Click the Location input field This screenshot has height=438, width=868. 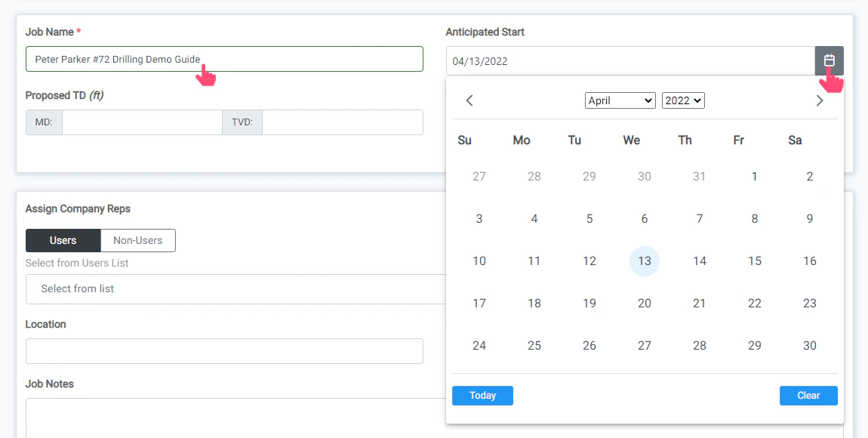click(224, 350)
